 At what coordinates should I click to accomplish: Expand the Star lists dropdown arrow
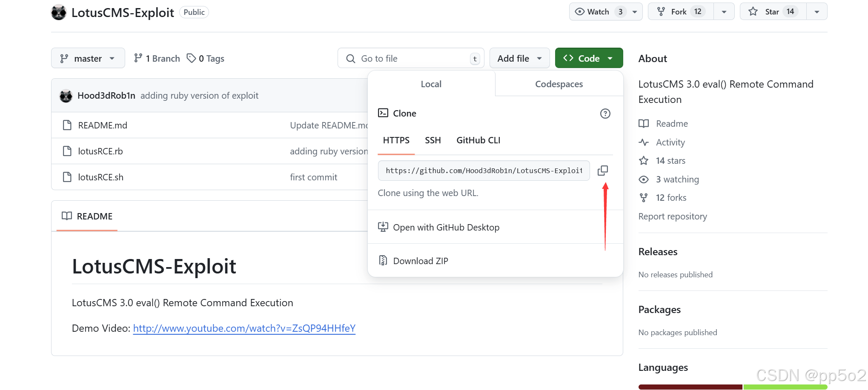pos(817,11)
